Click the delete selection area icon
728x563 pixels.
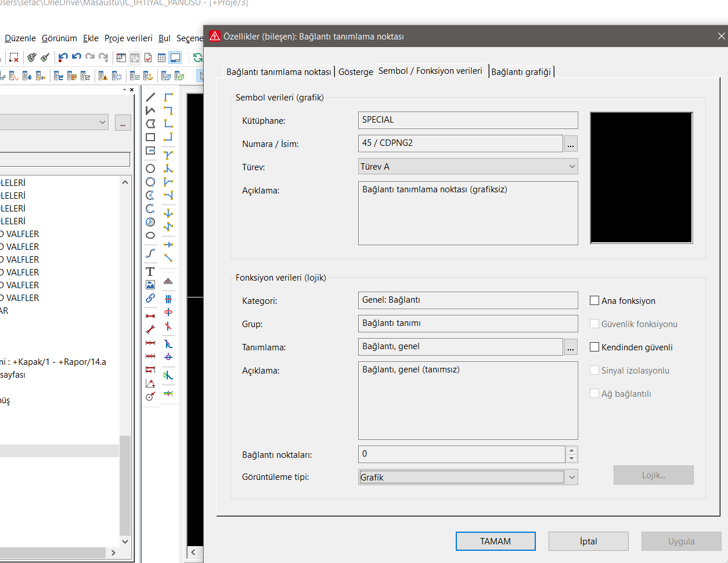[x=14, y=58]
